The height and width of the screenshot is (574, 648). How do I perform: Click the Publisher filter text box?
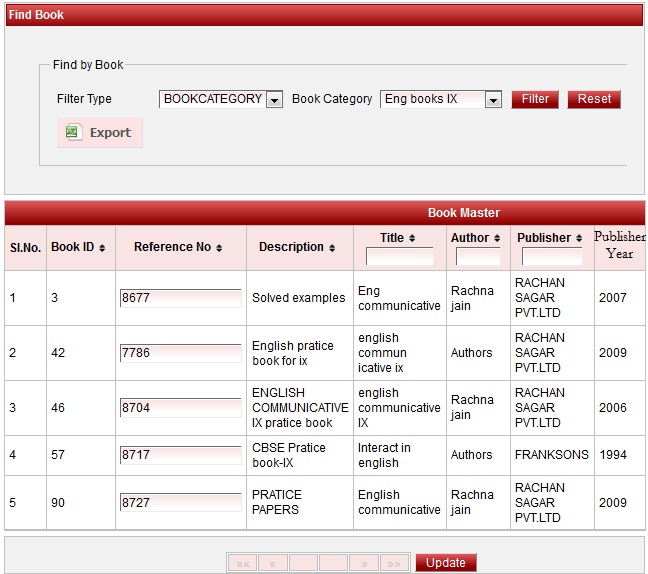point(551,257)
